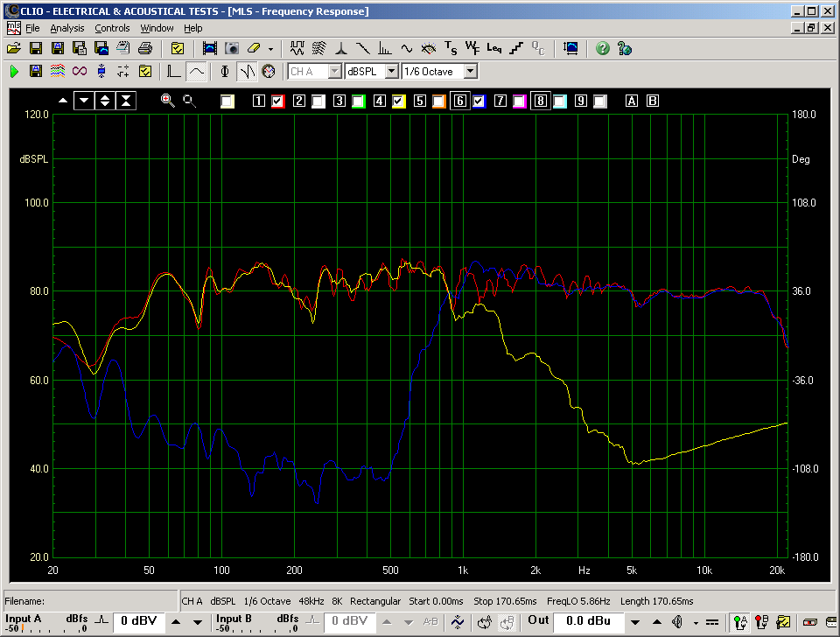
Task: Expand the 1/6 Octave smoothing dropdown
Action: click(x=470, y=71)
